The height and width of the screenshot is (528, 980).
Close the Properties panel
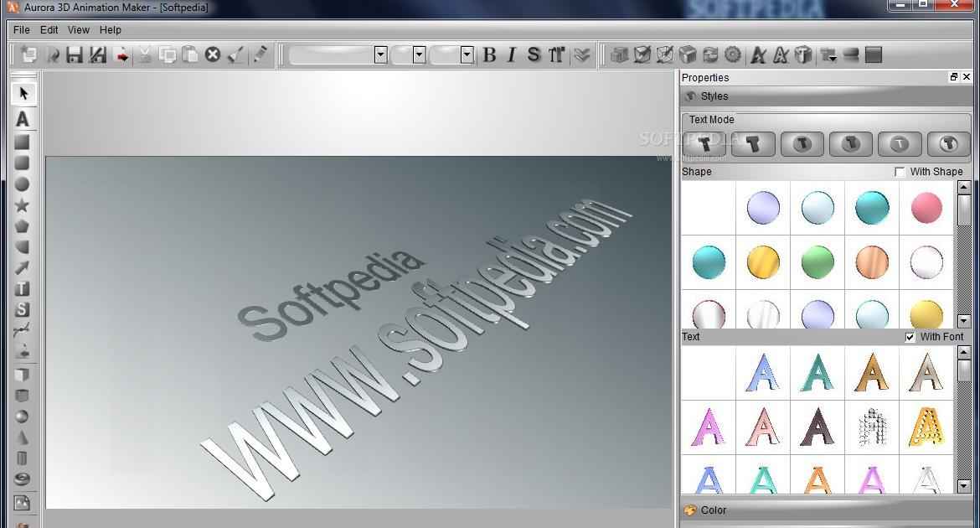(967, 77)
